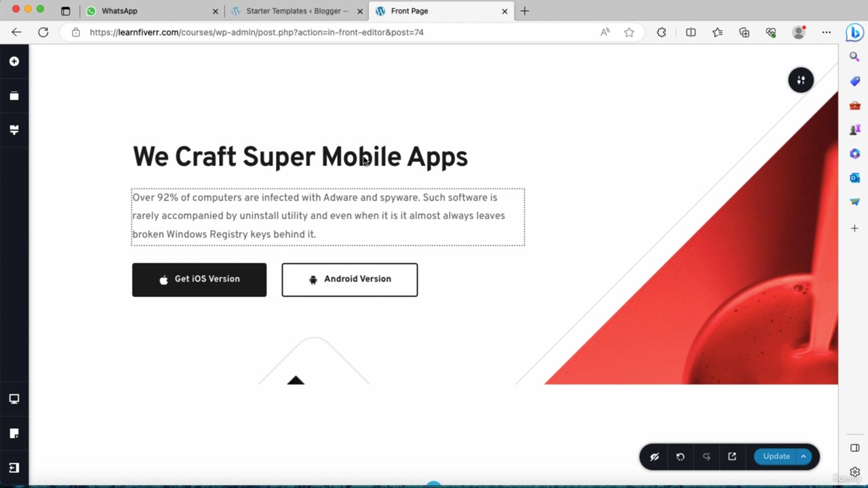Viewport: 868px width, 488px height.
Task: Open the Favorites list icon
Action: 717,32
